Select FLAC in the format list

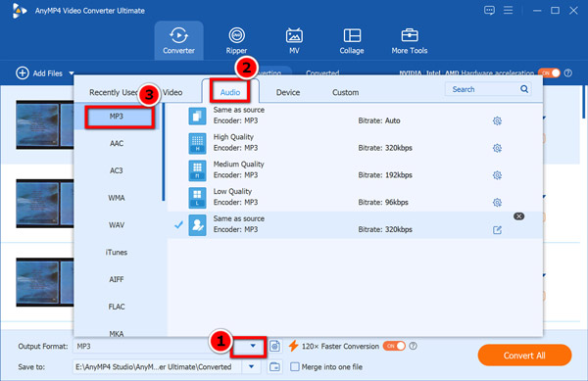[117, 307]
